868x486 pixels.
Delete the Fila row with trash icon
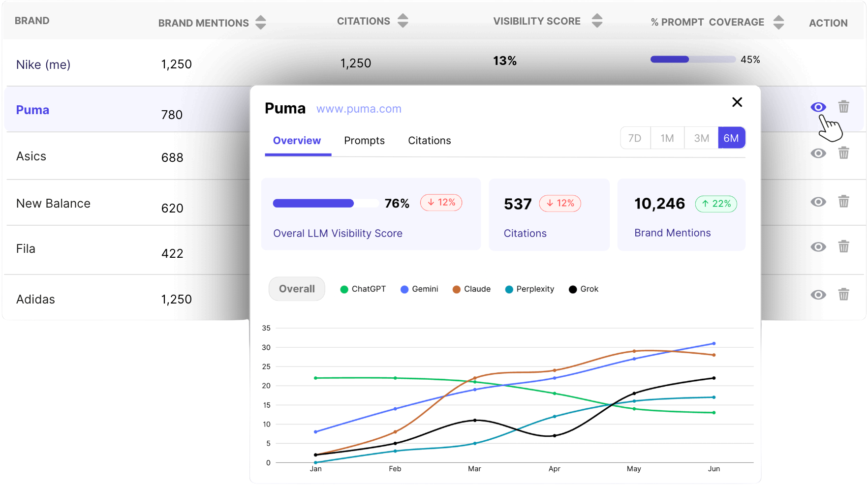(843, 246)
